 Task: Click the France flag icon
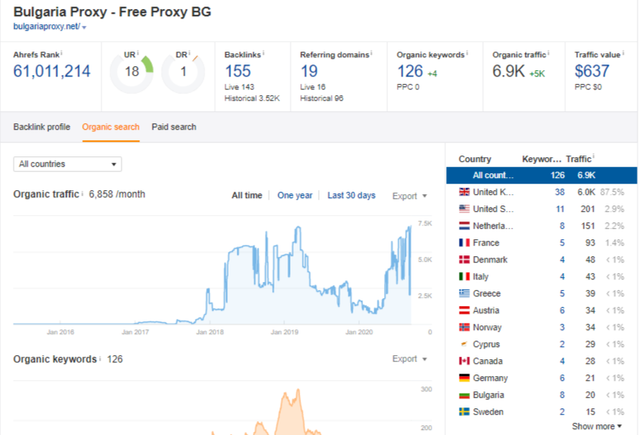(x=464, y=242)
